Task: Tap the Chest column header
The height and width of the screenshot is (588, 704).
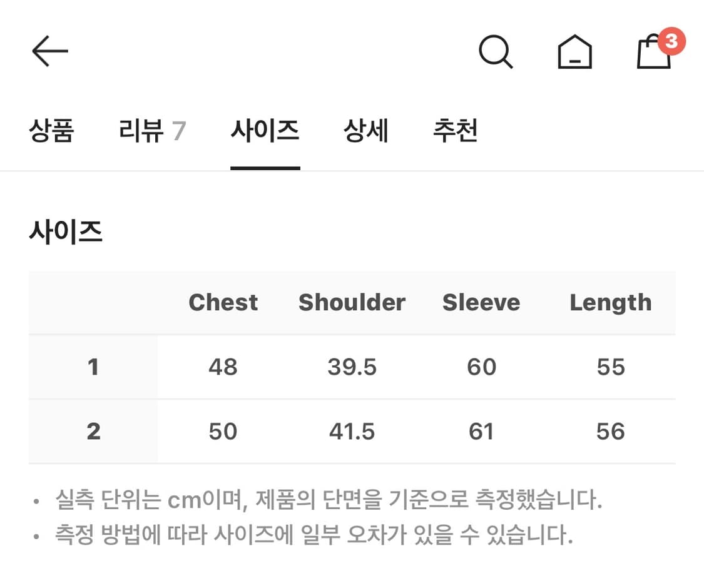Action: pos(223,303)
